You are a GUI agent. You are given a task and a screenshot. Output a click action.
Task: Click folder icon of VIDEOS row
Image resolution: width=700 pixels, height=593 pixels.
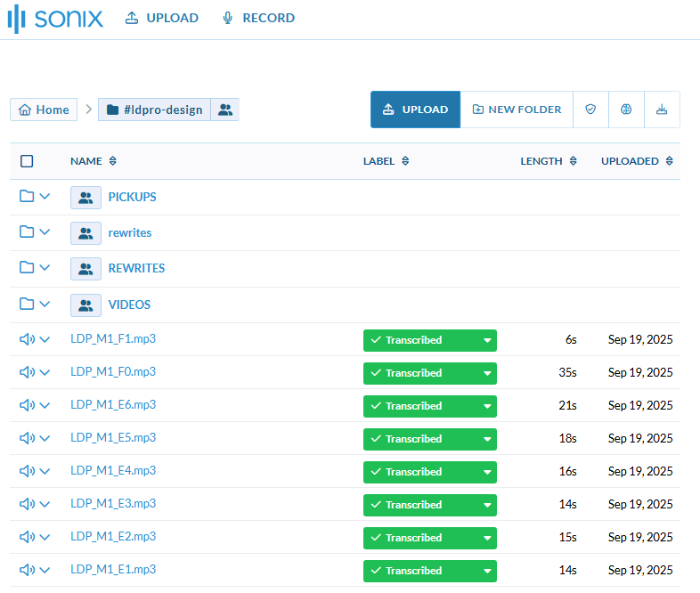click(27, 304)
